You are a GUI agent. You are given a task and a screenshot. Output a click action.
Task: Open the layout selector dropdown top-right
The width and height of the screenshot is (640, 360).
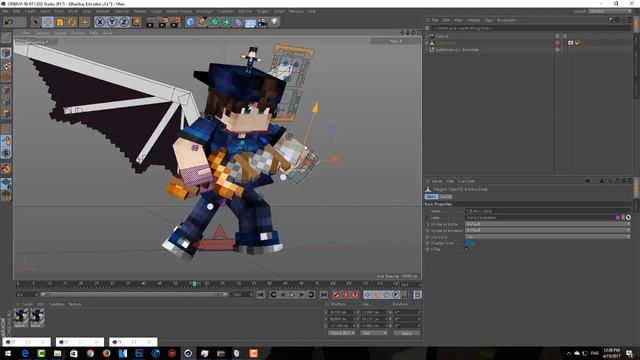coord(610,11)
